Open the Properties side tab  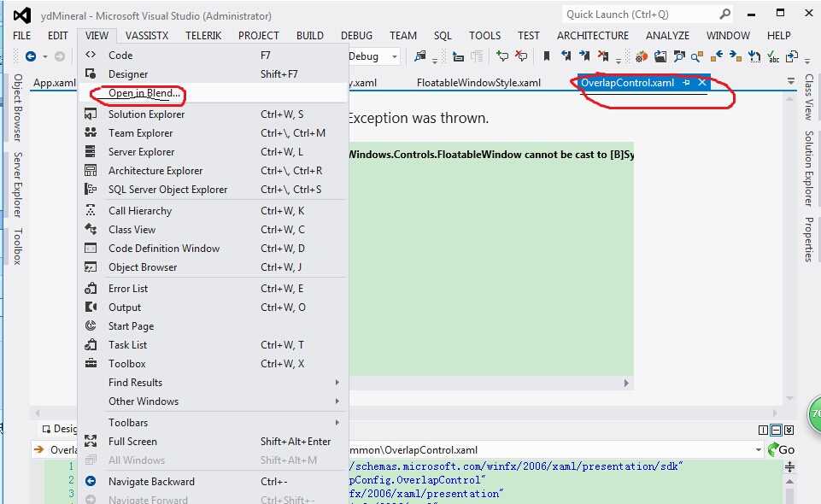(810, 239)
